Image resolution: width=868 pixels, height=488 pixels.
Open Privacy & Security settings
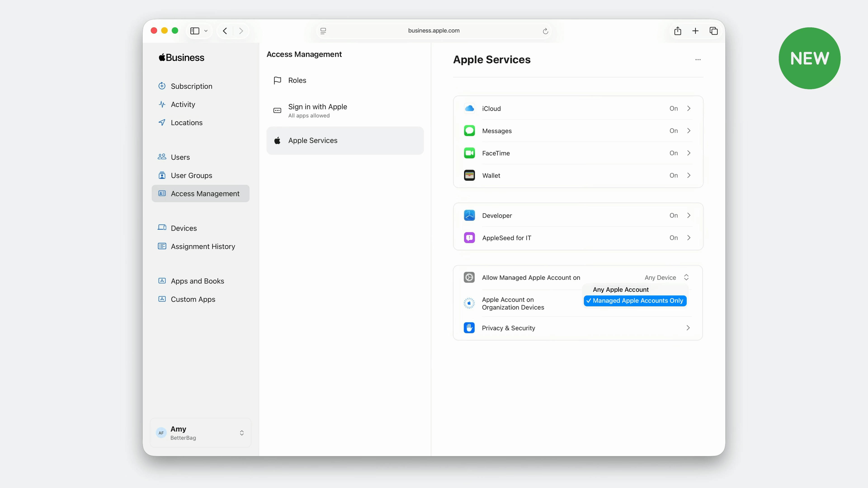(x=578, y=328)
